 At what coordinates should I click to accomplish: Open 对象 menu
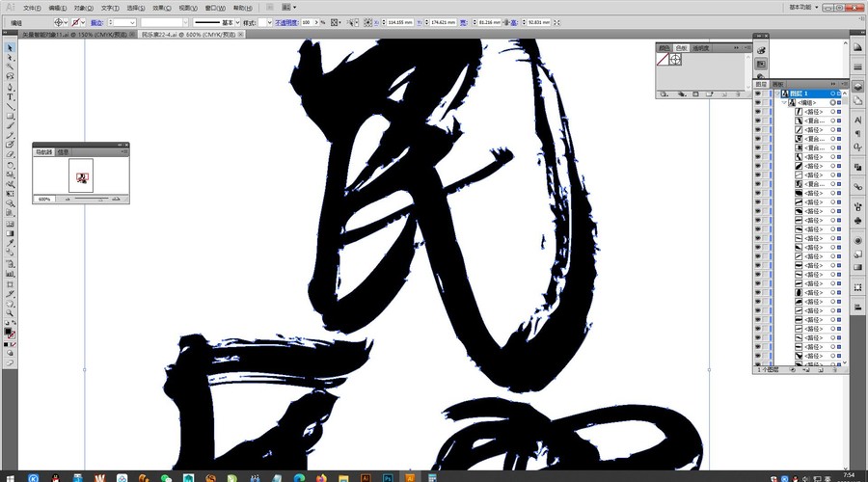pos(83,8)
